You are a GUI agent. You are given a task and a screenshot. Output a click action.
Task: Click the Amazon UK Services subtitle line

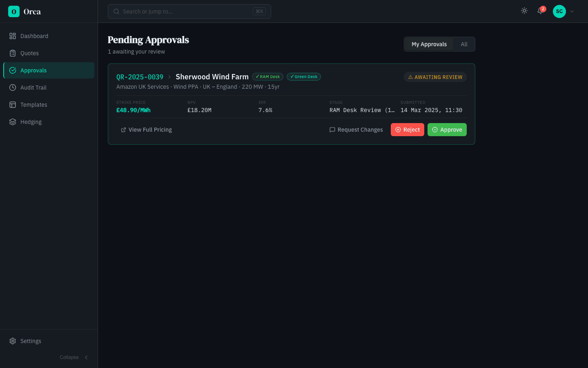(x=198, y=87)
